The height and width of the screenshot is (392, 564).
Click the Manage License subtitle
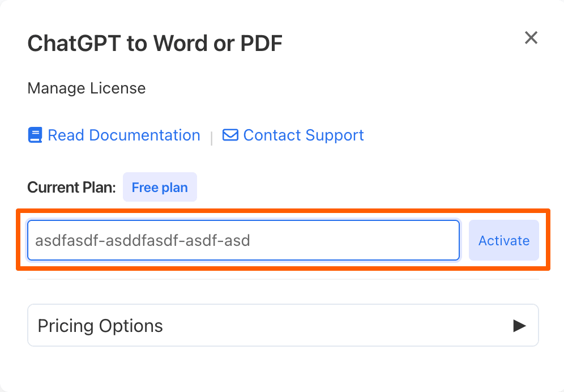click(x=87, y=88)
